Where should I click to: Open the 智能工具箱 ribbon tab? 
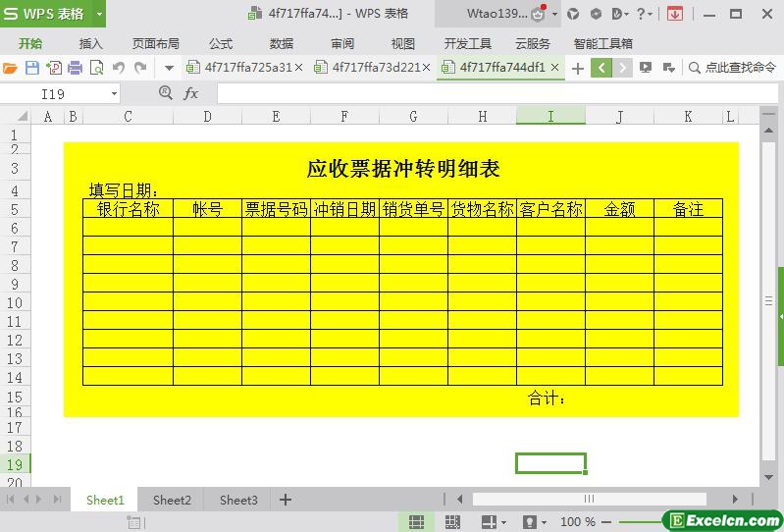pyautogui.click(x=603, y=44)
